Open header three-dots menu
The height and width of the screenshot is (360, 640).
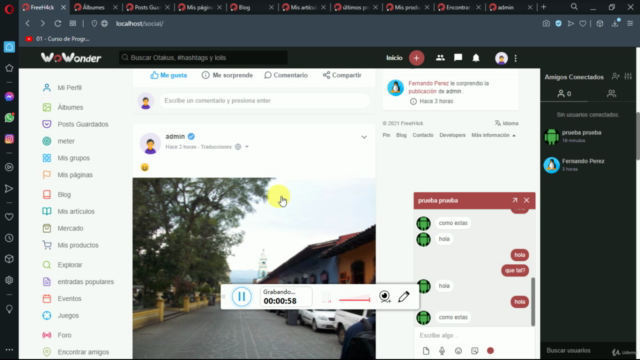pos(516,58)
